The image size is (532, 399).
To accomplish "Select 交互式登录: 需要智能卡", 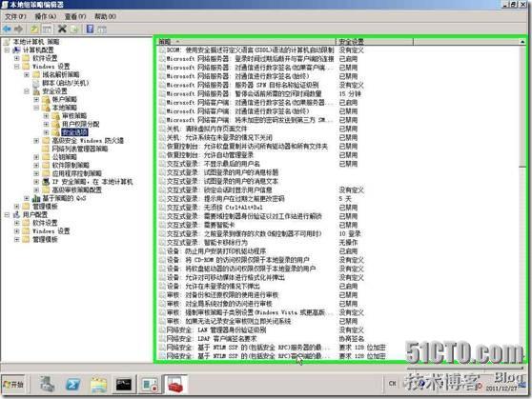I will (197, 225).
